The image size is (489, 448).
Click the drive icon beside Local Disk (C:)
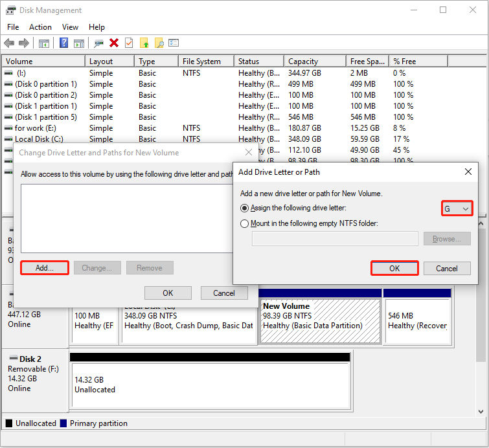(x=8, y=139)
